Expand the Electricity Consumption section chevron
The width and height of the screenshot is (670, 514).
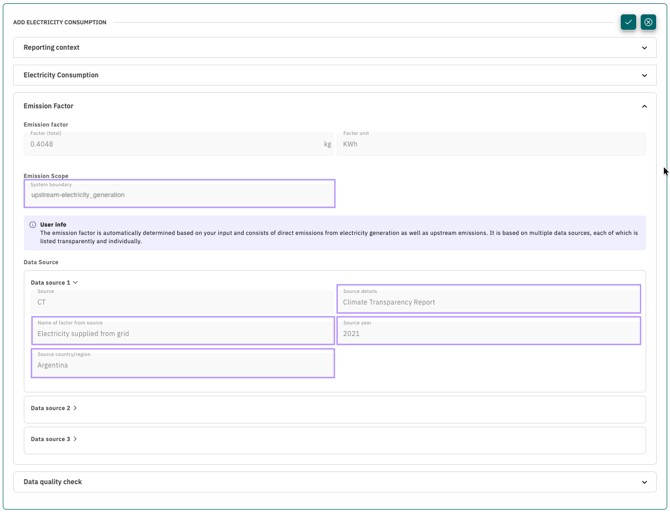[644, 75]
